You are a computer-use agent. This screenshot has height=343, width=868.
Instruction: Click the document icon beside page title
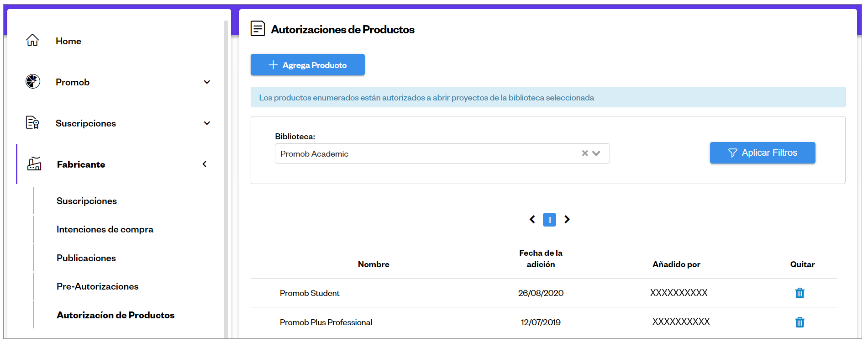tap(258, 29)
